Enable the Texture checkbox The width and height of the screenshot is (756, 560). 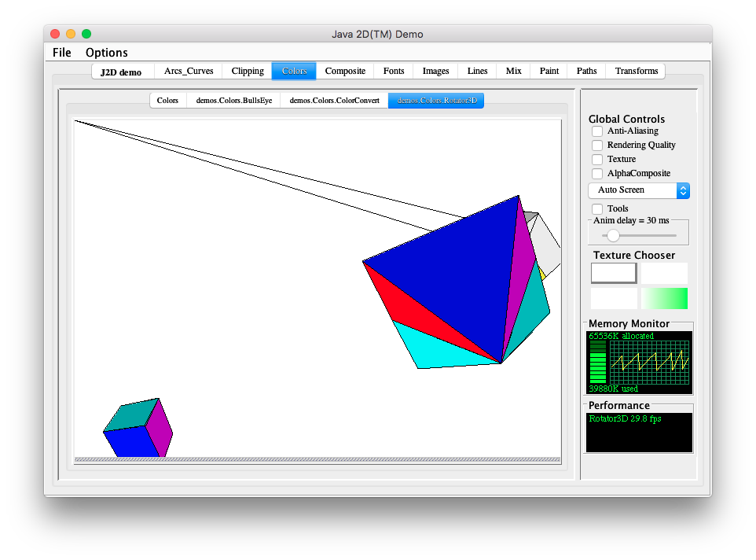[597, 160]
